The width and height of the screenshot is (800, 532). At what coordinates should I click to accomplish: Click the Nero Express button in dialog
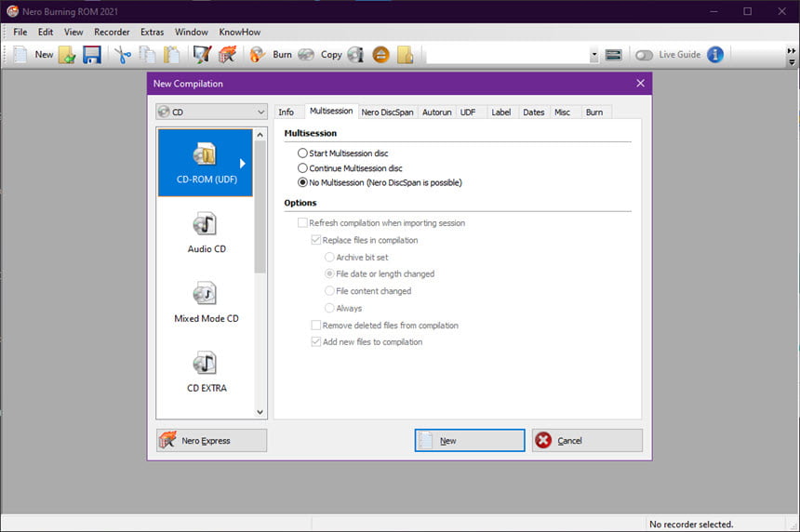tap(211, 440)
